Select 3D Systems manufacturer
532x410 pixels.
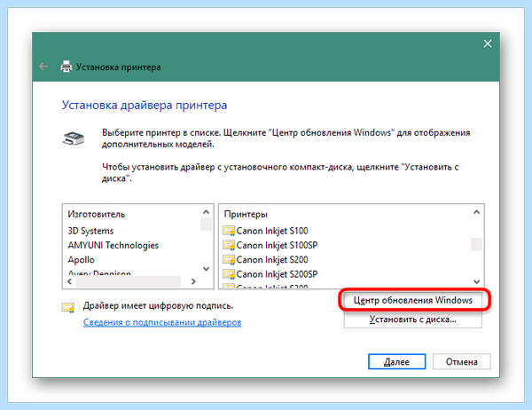tap(90, 231)
